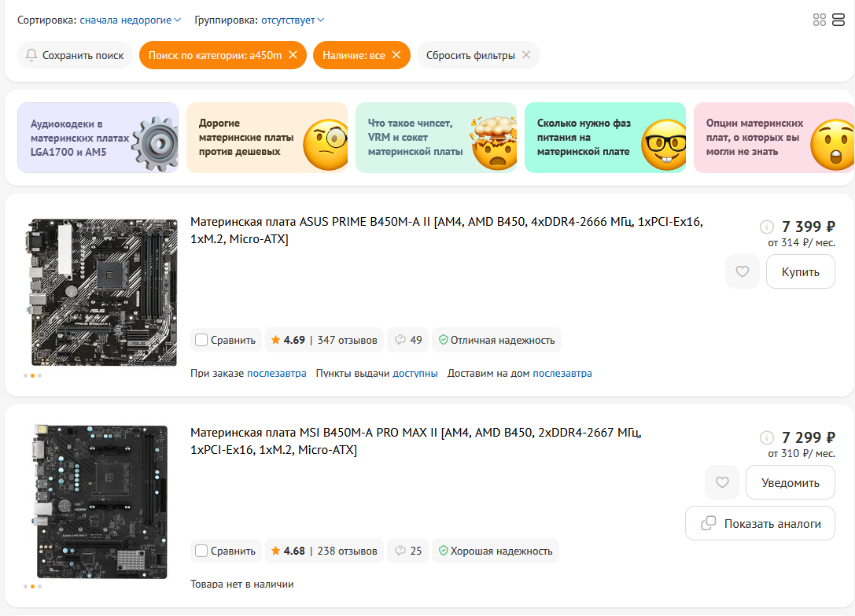Screen dimensions: 855x616
Task: Open article 'Дорогие материнские платы против дешевых'
Action: click(267, 138)
